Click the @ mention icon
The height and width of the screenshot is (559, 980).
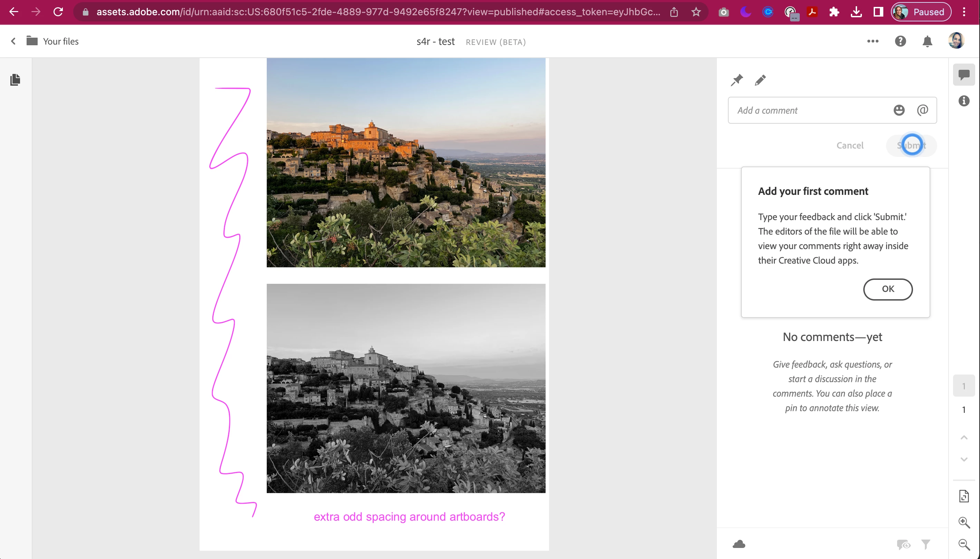pos(922,110)
